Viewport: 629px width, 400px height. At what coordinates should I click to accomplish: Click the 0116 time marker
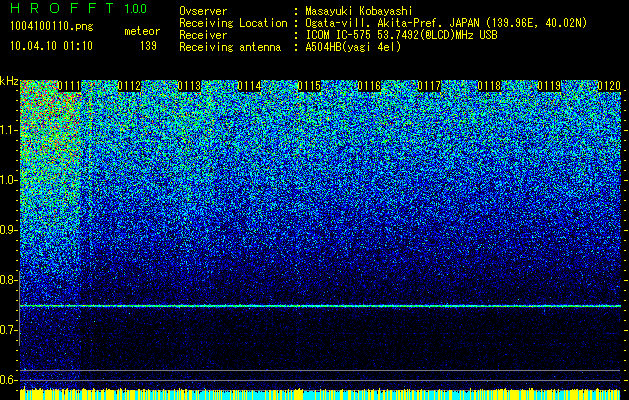pos(369,86)
